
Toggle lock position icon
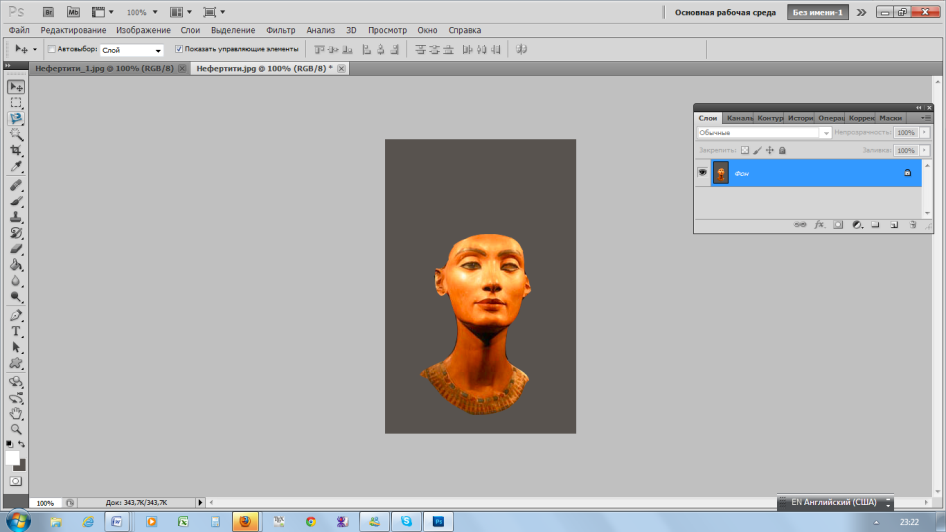coord(770,150)
